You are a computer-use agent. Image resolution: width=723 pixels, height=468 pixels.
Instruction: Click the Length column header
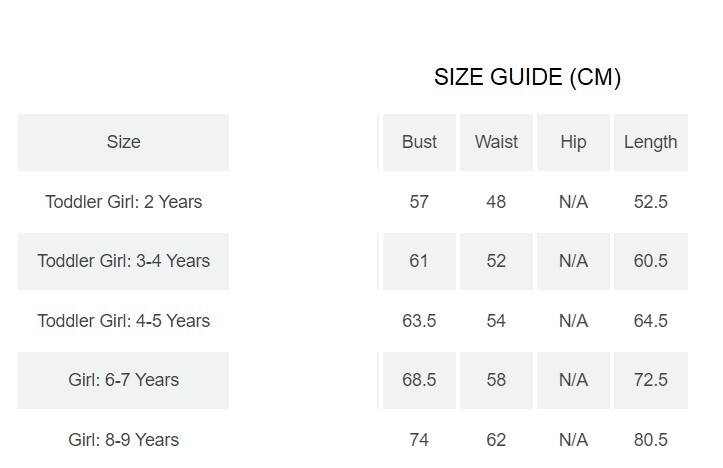[650, 142]
